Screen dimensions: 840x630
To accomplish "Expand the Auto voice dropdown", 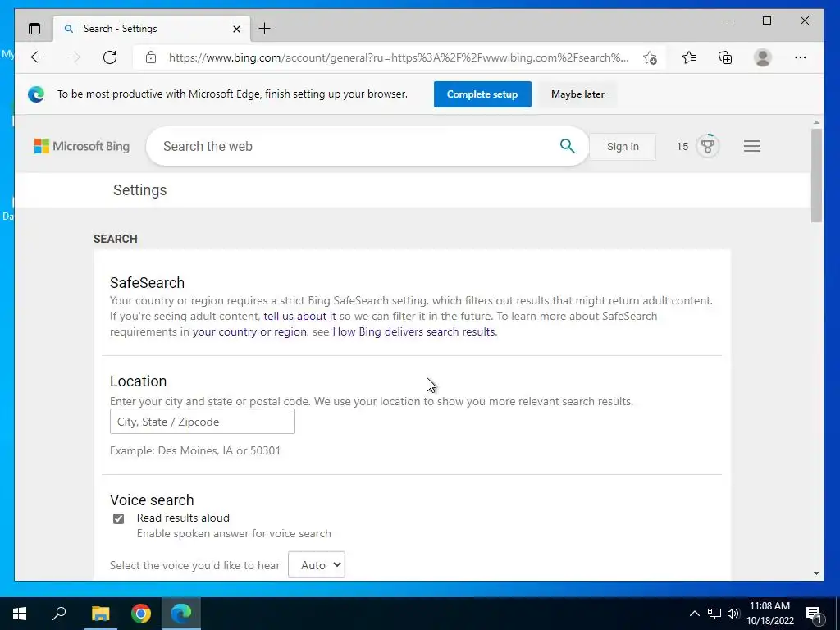I will click(316, 564).
